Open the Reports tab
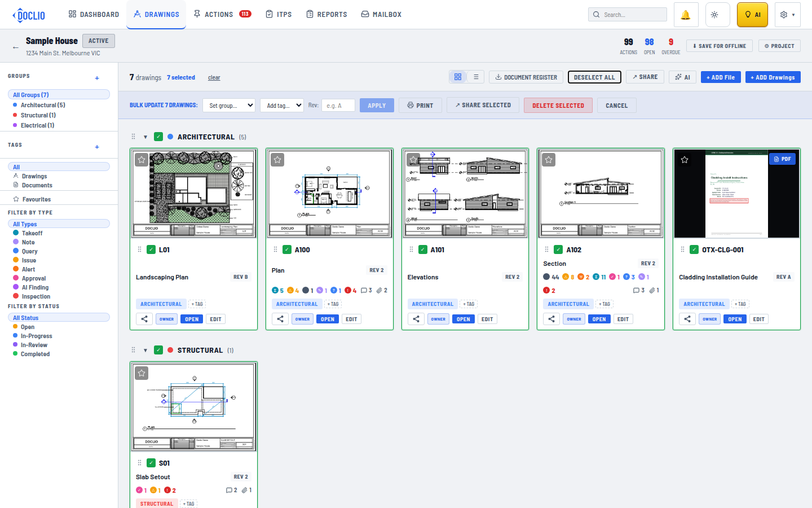 pyautogui.click(x=326, y=14)
